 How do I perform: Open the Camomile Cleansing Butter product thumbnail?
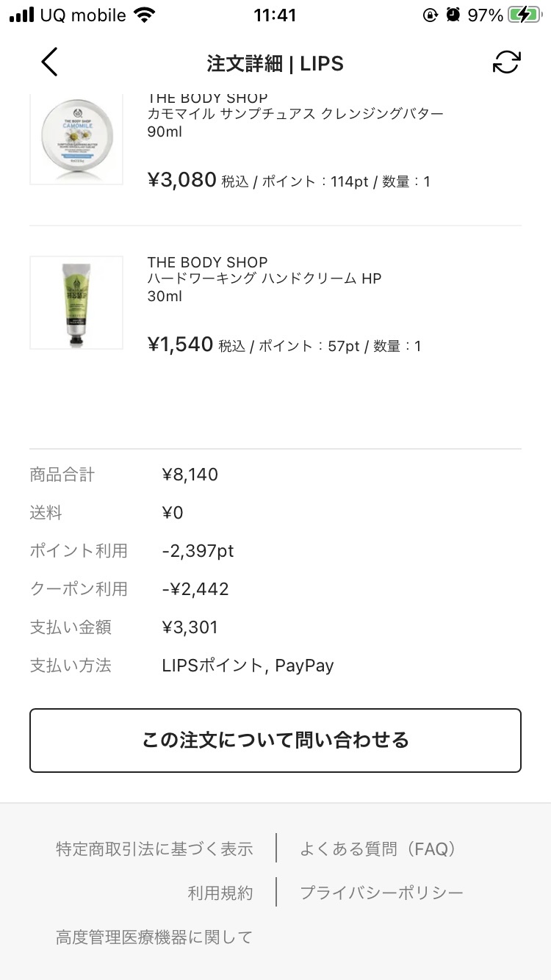76,139
